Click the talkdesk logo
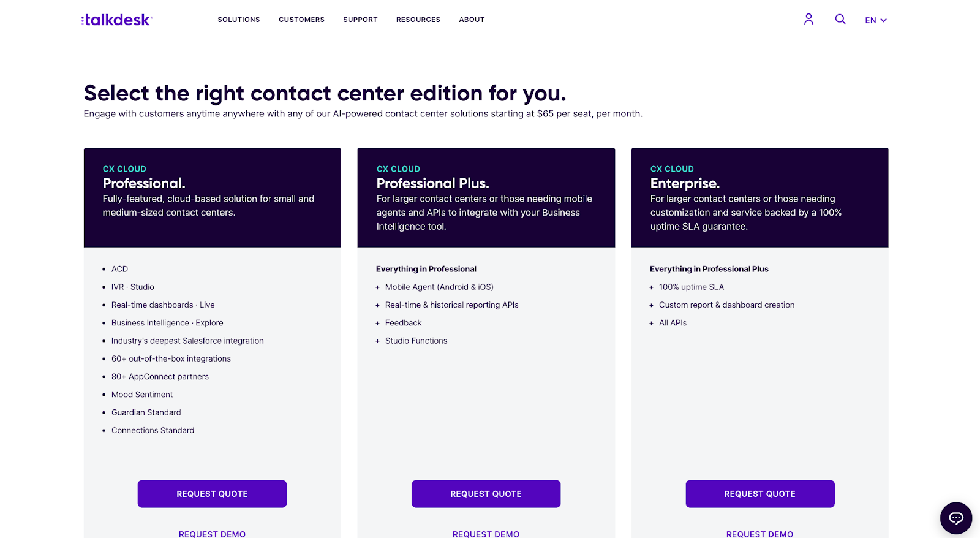This screenshot has height=538, width=980. (117, 20)
